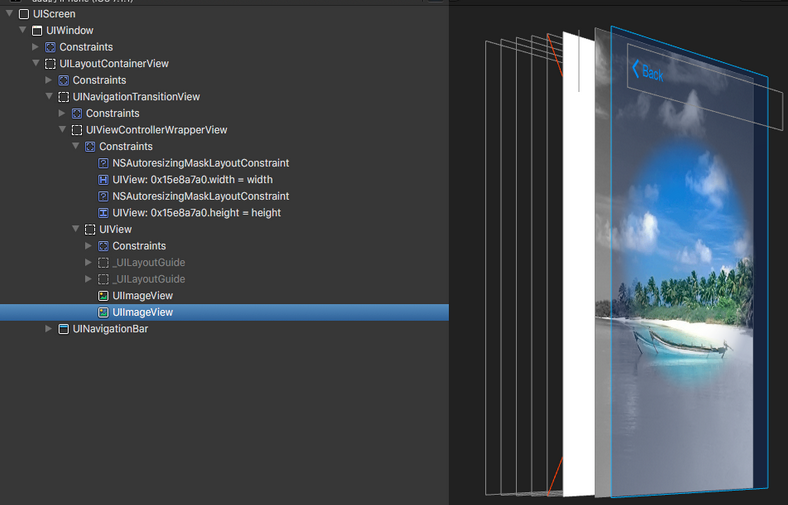Click the Constraints icon under UIViewControllerWrapperView
This screenshot has height=505, width=788.
point(90,147)
